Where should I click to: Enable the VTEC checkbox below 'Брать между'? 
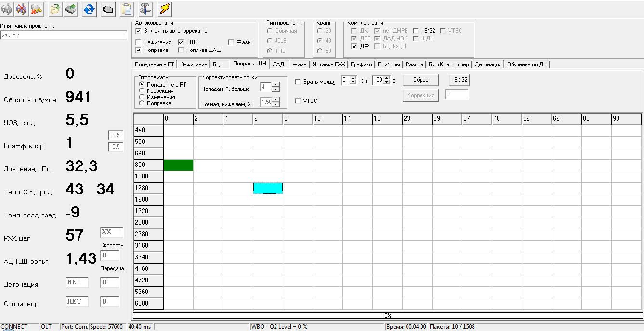(298, 101)
